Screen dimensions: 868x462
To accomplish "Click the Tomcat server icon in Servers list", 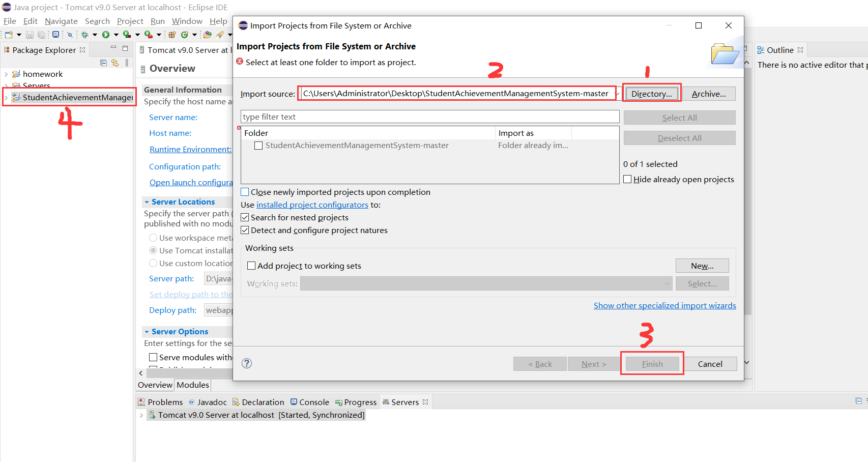I will pos(152,415).
